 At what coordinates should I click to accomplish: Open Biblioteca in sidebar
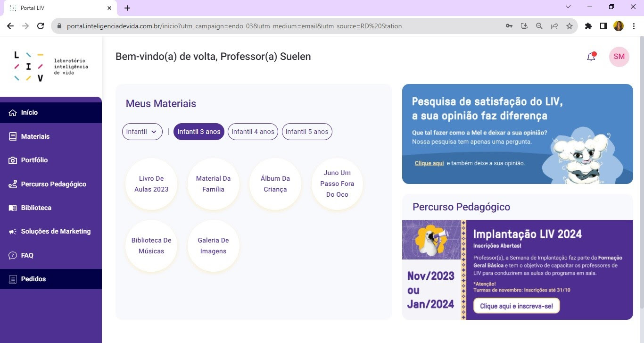[x=51, y=208]
